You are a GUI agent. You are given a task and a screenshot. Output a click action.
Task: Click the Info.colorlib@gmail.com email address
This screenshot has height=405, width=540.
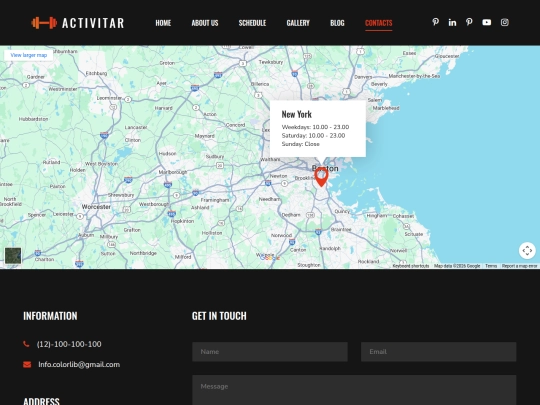tap(79, 364)
